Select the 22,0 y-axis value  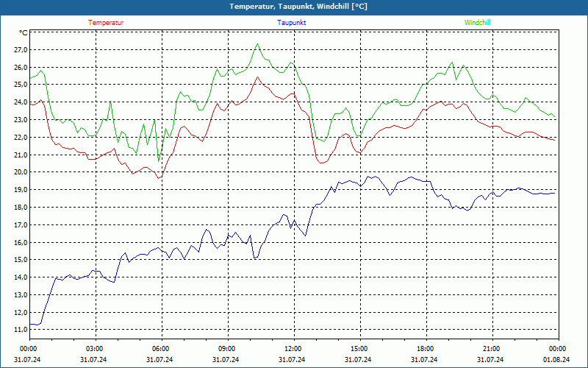21,138
